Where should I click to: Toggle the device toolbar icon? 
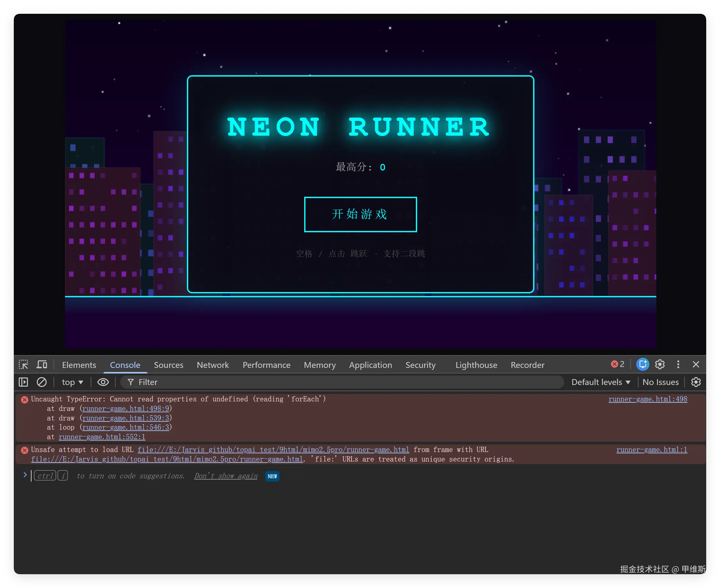(x=42, y=364)
